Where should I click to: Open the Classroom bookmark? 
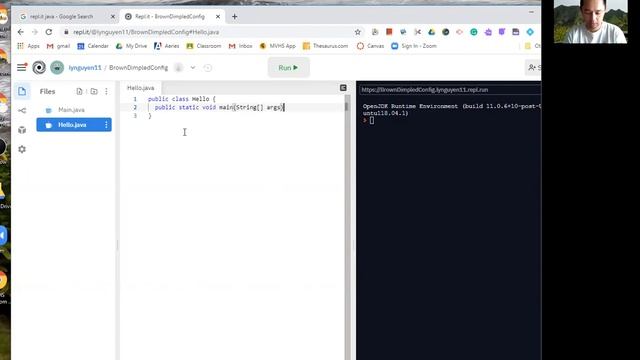point(204,46)
